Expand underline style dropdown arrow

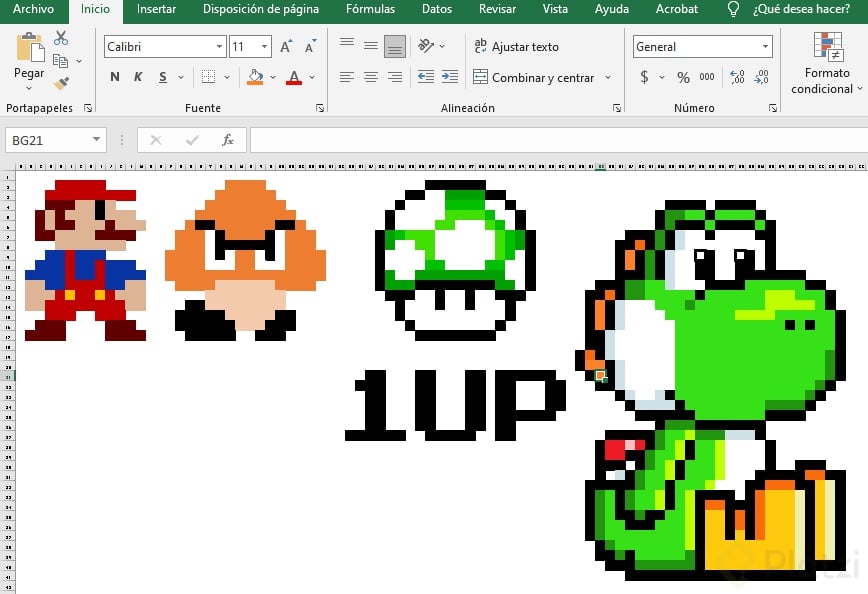(x=181, y=77)
